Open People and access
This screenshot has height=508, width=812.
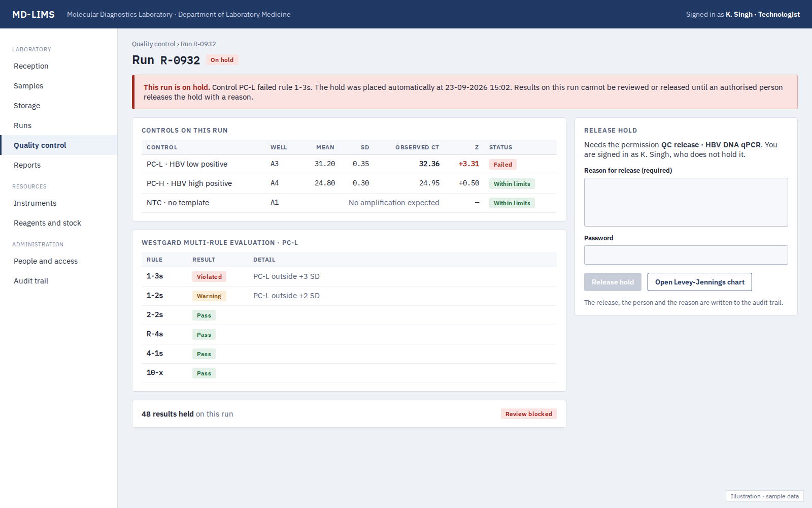coord(58,261)
